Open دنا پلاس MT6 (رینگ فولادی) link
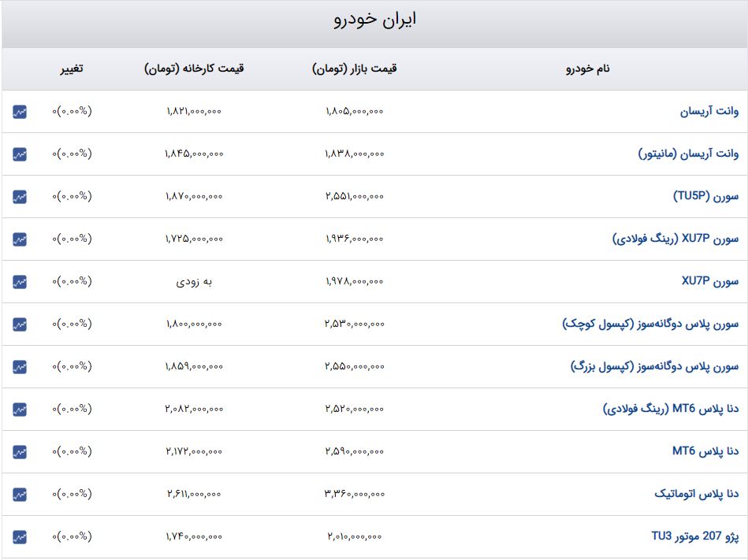This screenshot has height=560, width=748. (x=671, y=409)
